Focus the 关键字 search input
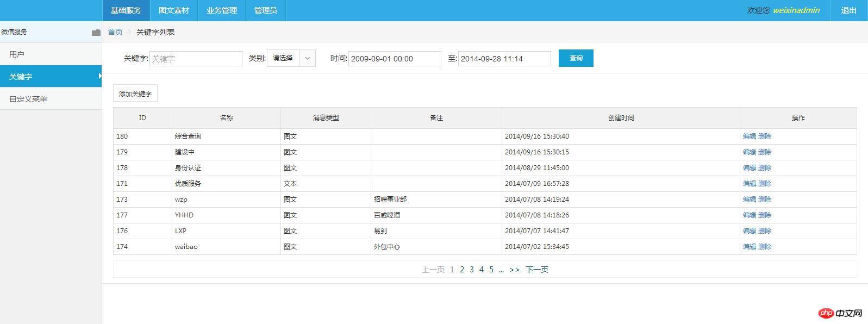 pos(196,59)
